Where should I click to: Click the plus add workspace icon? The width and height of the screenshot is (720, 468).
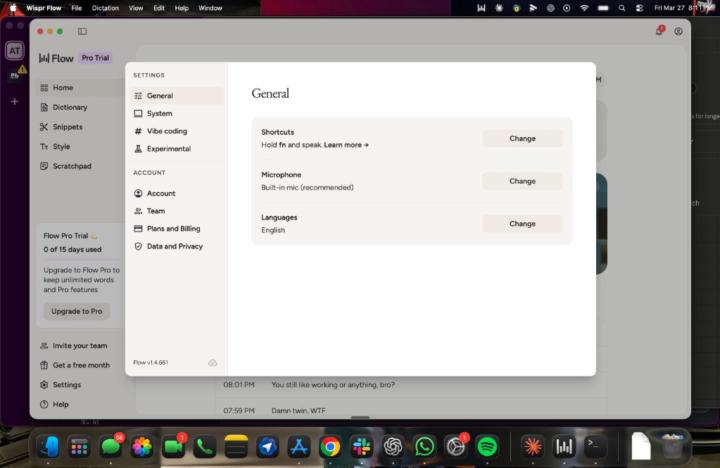coord(15,101)
